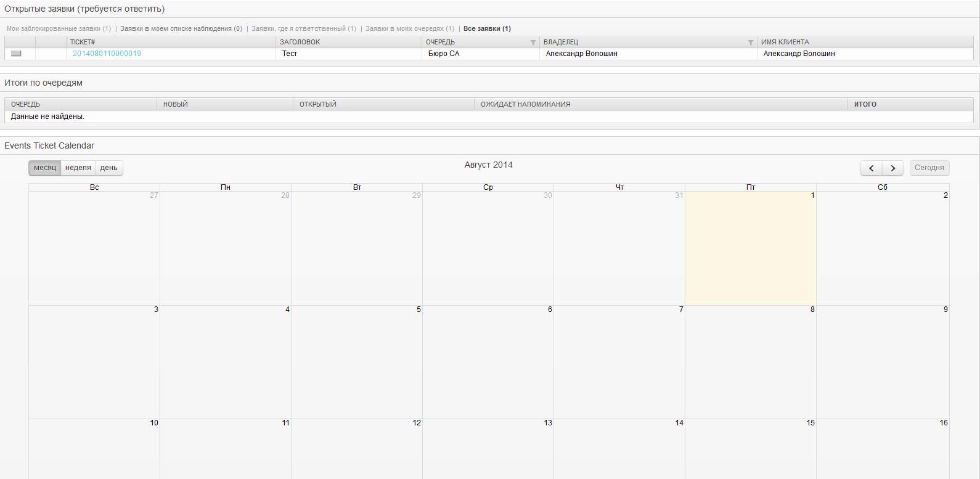Click the Сегодня button
Viewport: 980px width, 479px height.
[929, 168]
